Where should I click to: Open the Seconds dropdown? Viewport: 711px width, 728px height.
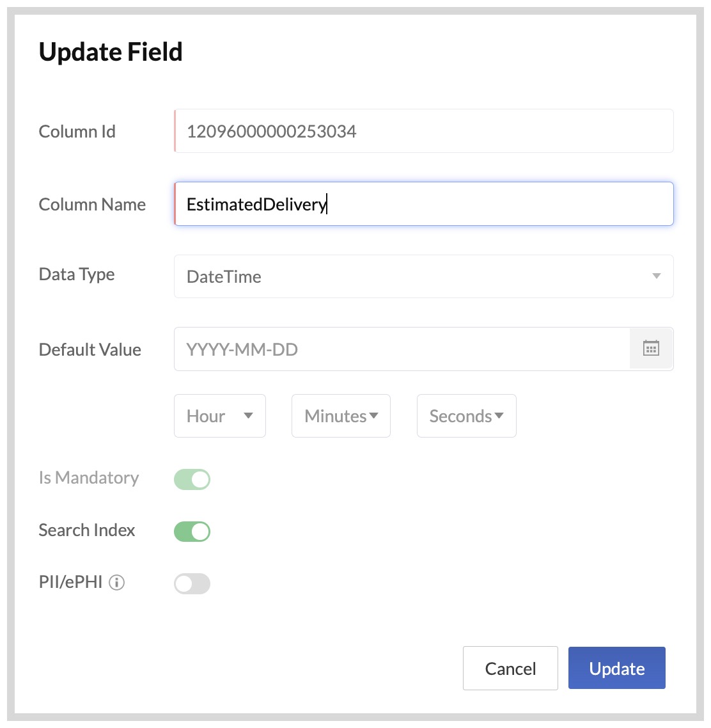click(x=466, y=416)
